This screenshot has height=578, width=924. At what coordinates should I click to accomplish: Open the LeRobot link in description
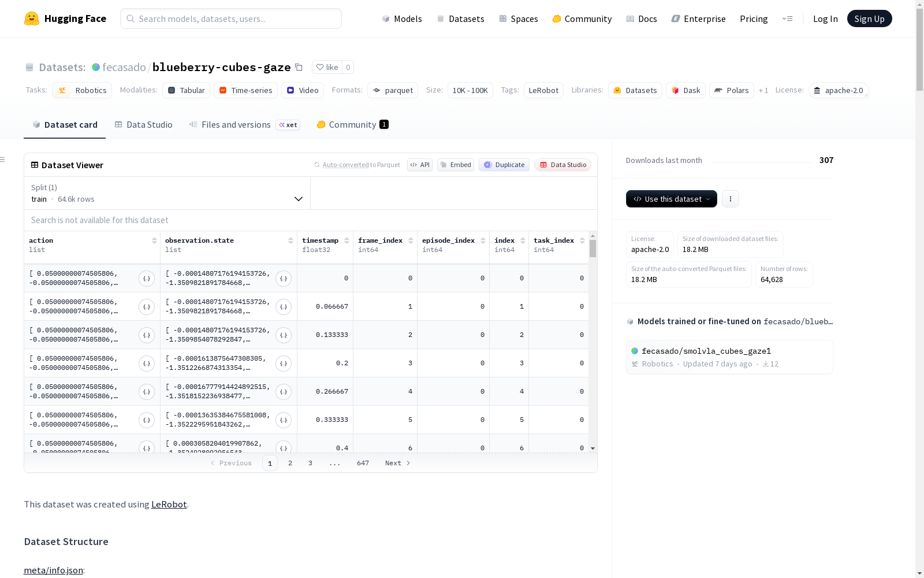(169, 504)
